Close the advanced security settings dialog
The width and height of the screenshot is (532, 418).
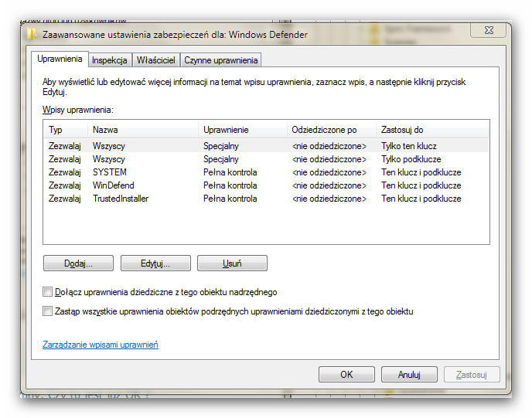[489, 30]
